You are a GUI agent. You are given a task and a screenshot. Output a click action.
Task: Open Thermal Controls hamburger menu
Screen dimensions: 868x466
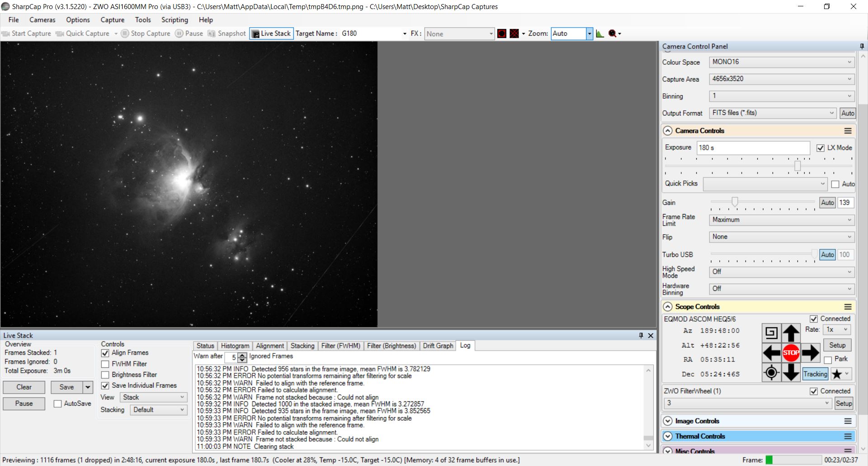point(848,437)
